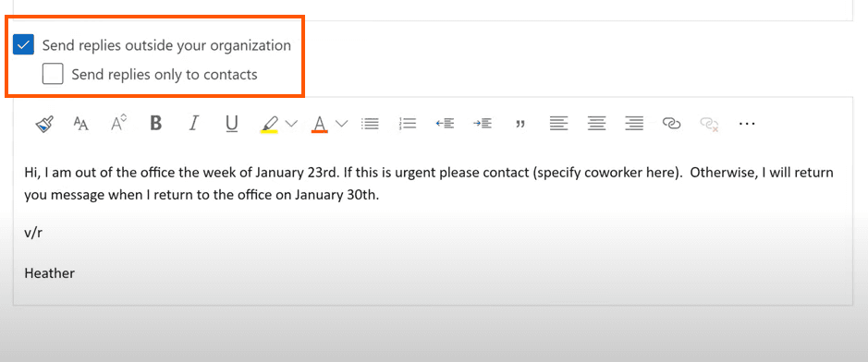868x362 pixels.
Task: Open the font size tool
Action: click(80, 124)
